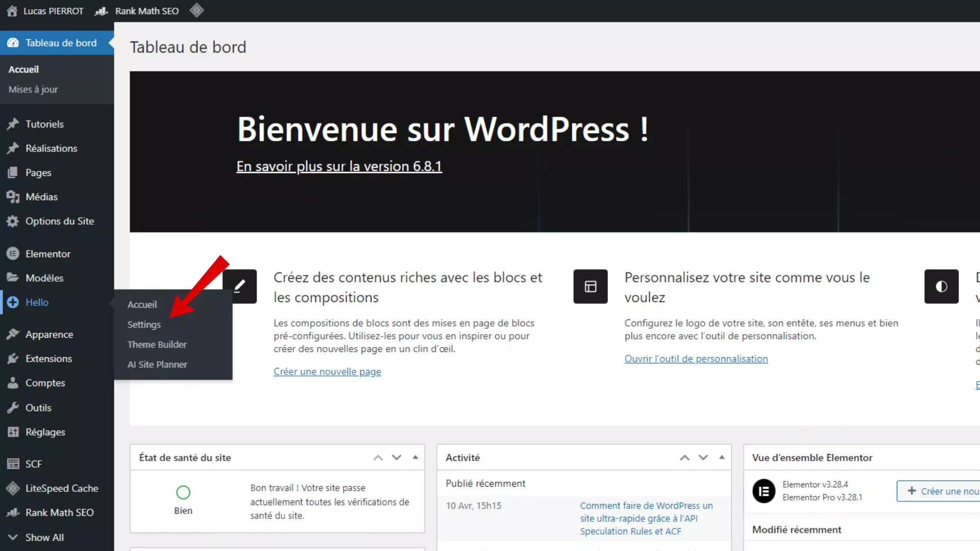Collapse the Activité panel
The width and height of the screenshot is (980, 551).
722,458
